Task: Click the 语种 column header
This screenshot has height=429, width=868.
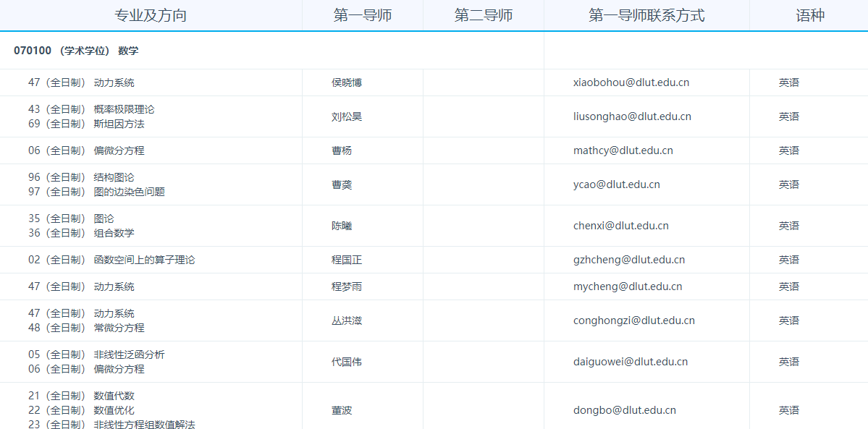Action: [x=809, y=15]
